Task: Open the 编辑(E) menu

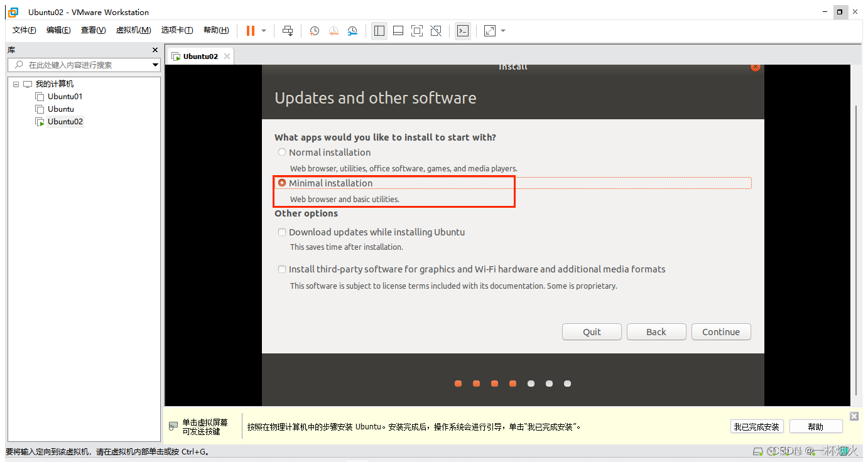Action: [58, 30]
